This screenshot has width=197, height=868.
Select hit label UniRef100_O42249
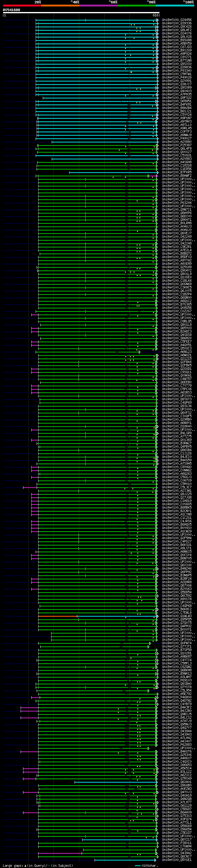[x=177, y=236]
